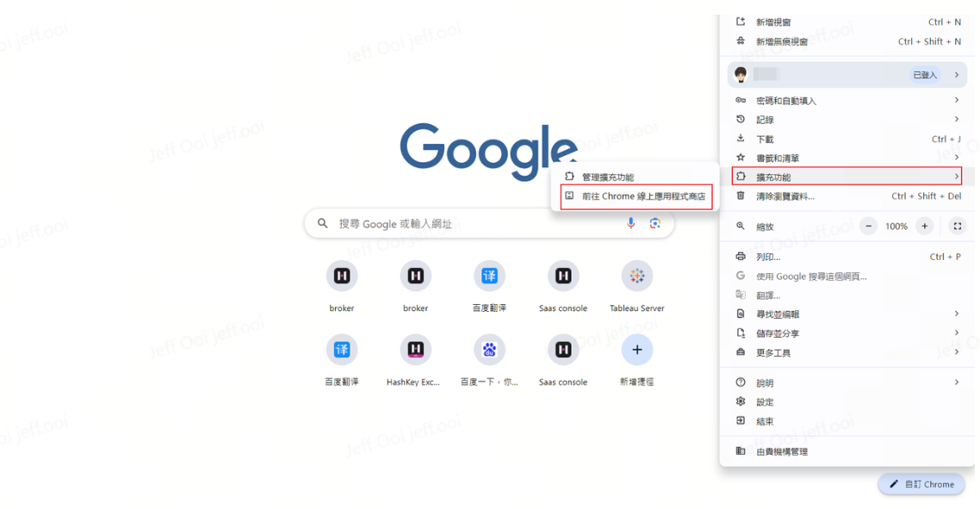Decrease zoom with the minus button

click(x=868, y=227)
